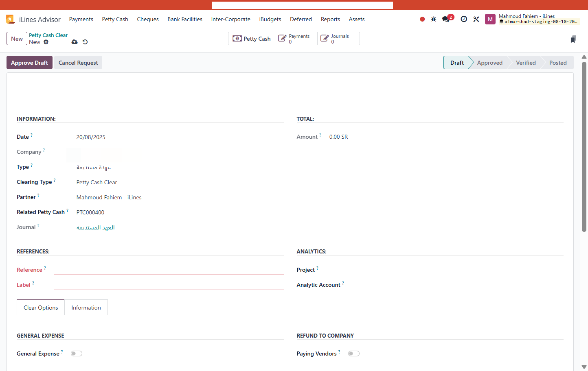Open the activities clock icon
Screen dimensions: 588x371
click(464, 19)
